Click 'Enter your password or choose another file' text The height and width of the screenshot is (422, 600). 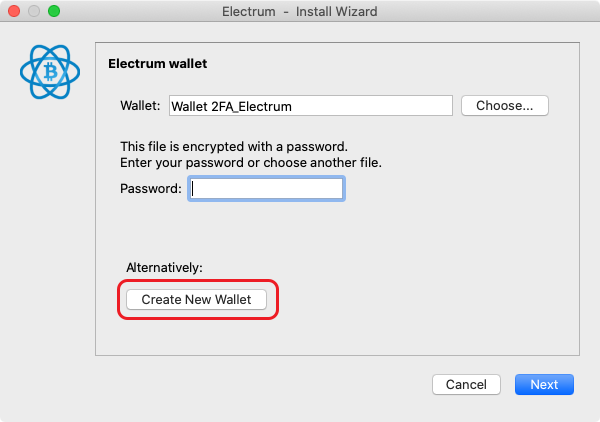[x=251, y=163]
